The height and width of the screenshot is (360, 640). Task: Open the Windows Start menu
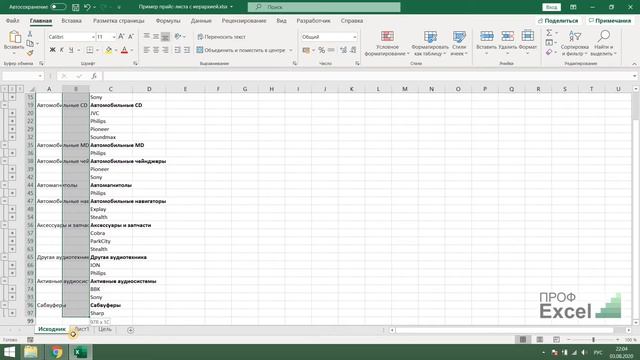click(x=9, y=352)
